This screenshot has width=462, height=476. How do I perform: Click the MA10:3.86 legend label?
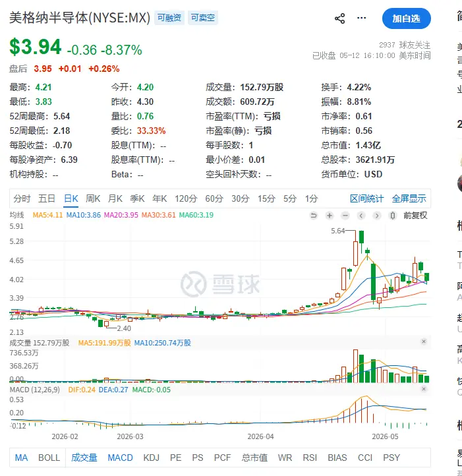[84, 215]
